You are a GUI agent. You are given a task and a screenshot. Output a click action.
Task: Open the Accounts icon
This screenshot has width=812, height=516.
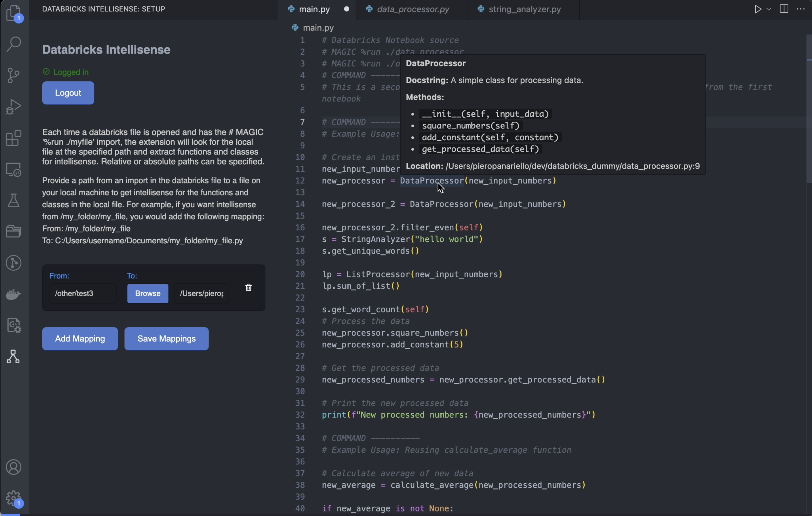[x=14, y=468]
